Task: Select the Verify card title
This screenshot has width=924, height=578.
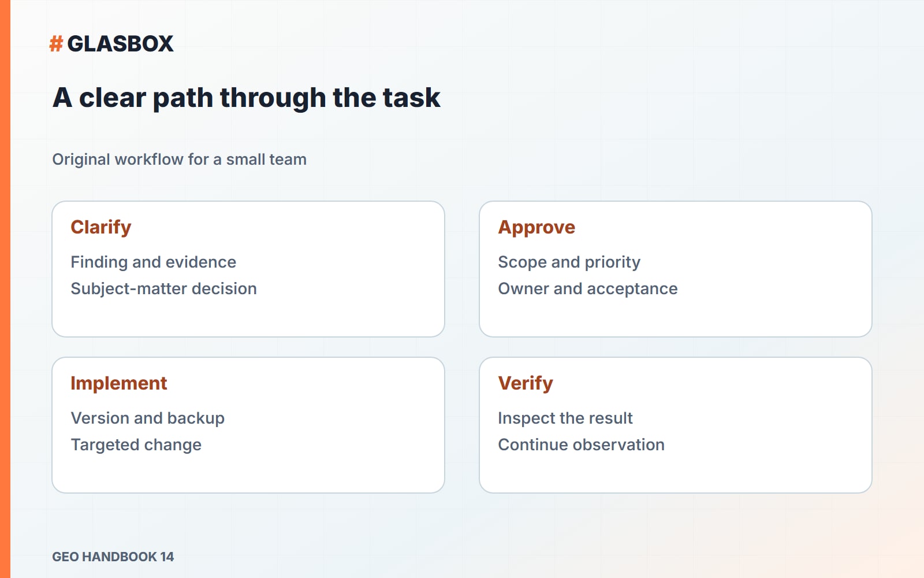Action: 526,383
